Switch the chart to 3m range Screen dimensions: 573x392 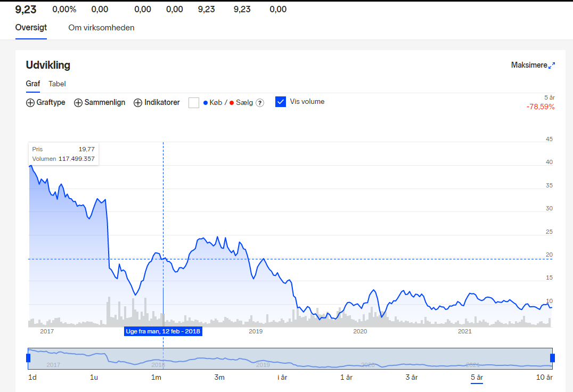(x=219, y=378)
